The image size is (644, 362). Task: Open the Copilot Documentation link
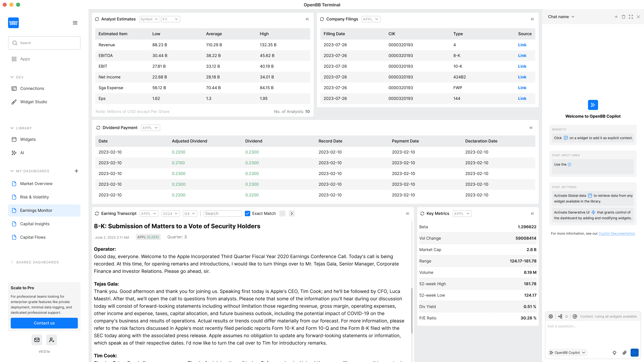point(616,233)
